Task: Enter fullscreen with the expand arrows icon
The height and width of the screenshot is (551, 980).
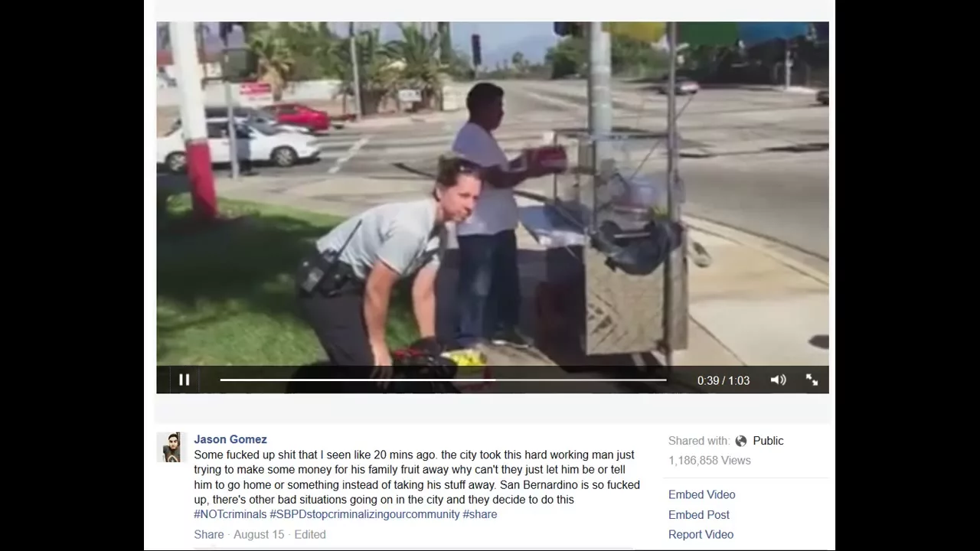Action: [812, 380]
